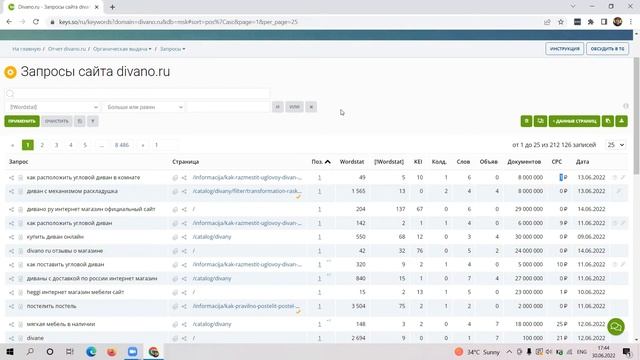The width and height of the screenshot is (640, 360).
Task: Sort the table by KEI column header
Action: 418,162
